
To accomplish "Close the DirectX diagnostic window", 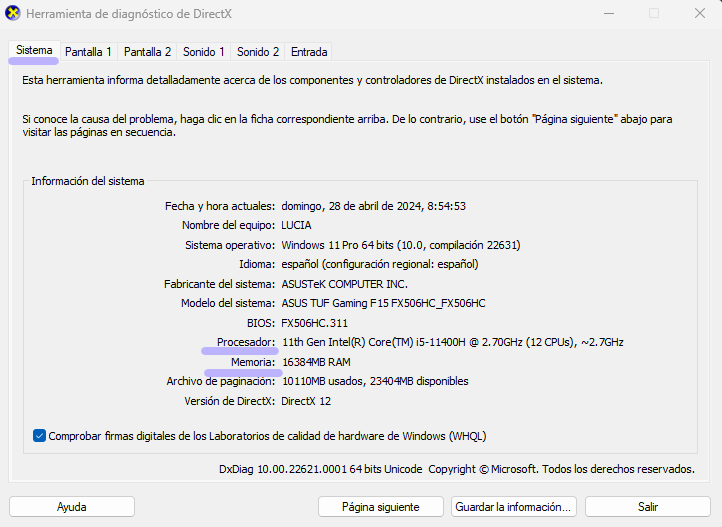I will 700,13.
